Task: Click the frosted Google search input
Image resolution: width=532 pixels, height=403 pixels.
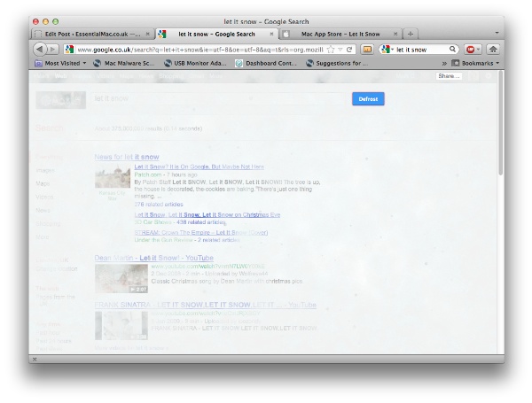Action: 219,98
